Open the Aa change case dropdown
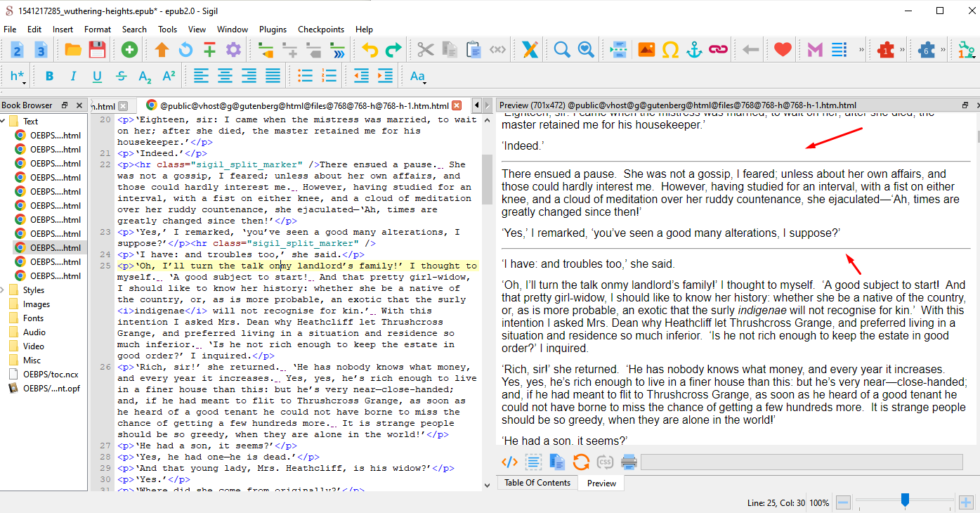The height and width of the screenshot is (513, 980). click(418, 76)
